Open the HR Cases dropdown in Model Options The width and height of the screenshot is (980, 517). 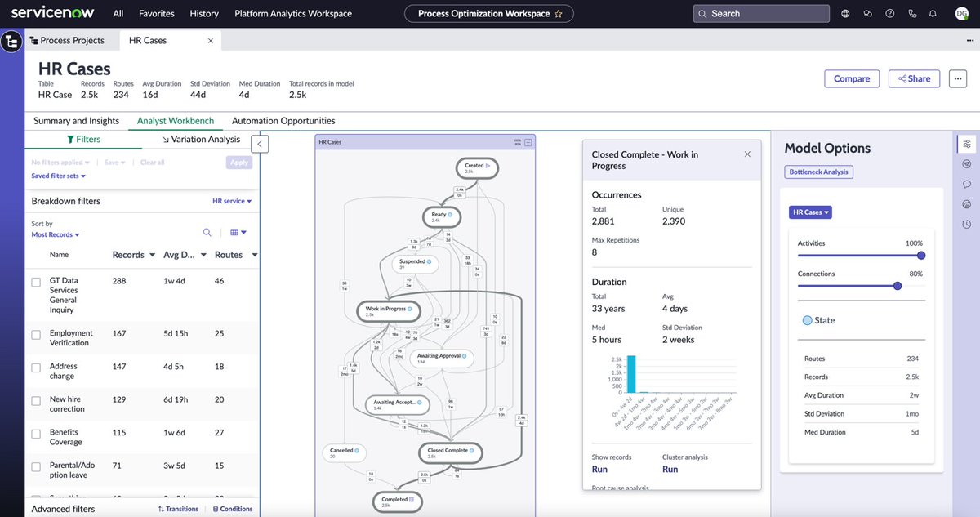pyautogui.click(x=810, y=212)
